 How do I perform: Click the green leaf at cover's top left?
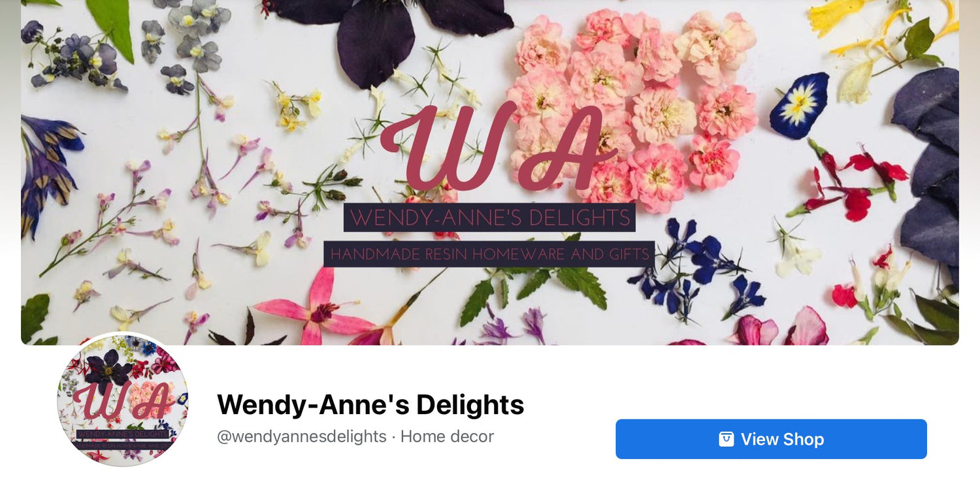(112, 26)
